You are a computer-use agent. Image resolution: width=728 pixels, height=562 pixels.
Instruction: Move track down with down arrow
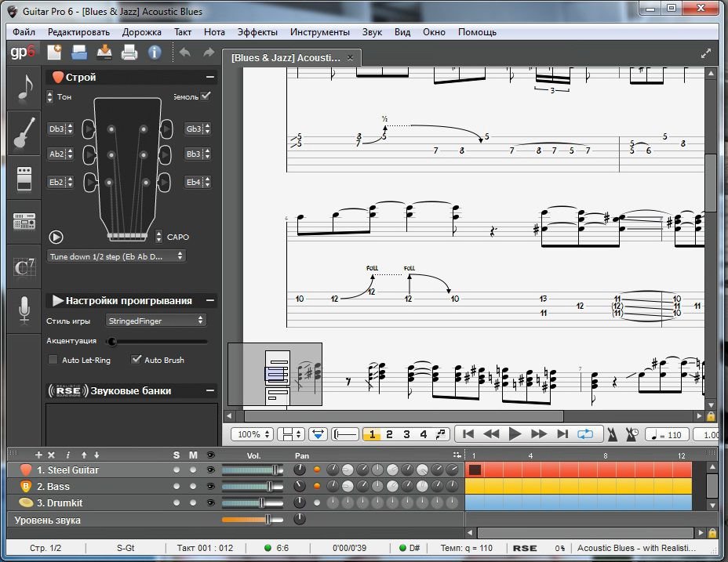pos(96,455)
